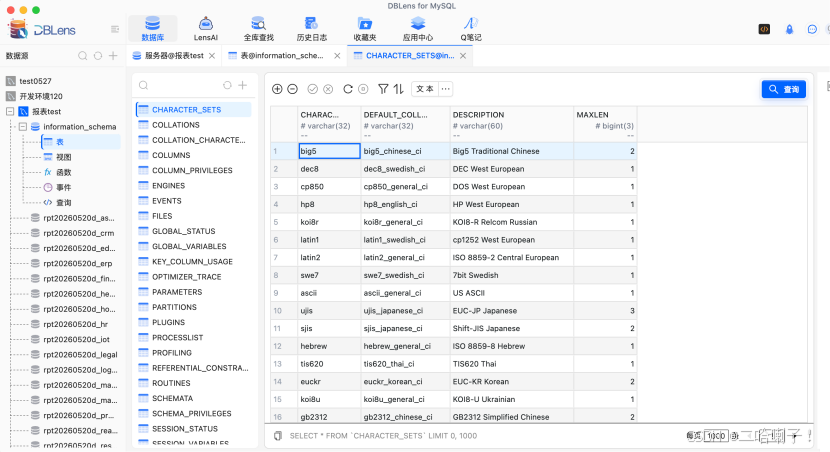This screenshot has width=830, height=452.
Task: Open Q笔记 notes tool
Action: (x=471, y=29)
